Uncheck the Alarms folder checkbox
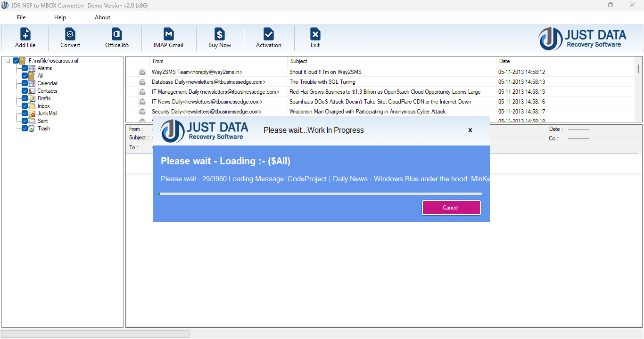The width and height of the screenshot is (644, 339). click(x=25, y=68)
